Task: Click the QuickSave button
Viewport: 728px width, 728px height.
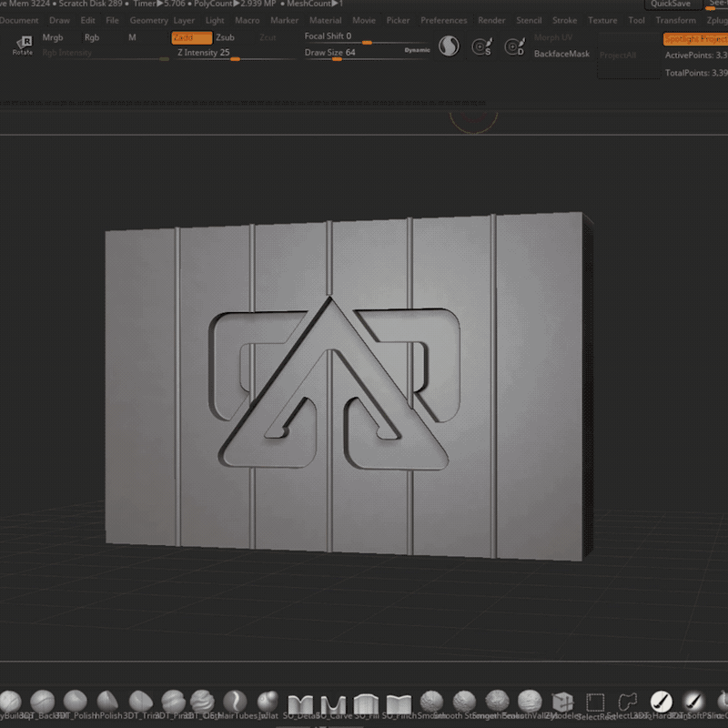Action: [x=672, y=5]
